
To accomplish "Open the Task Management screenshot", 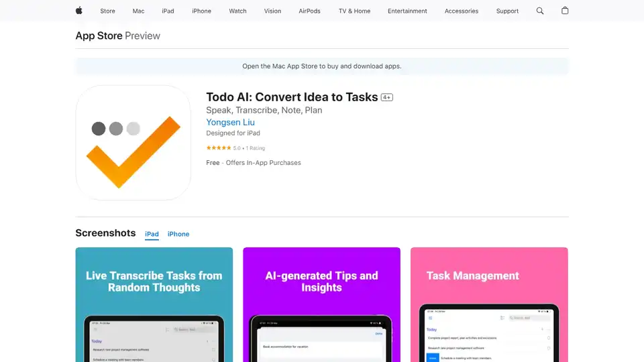I will (x=489, y=304).
